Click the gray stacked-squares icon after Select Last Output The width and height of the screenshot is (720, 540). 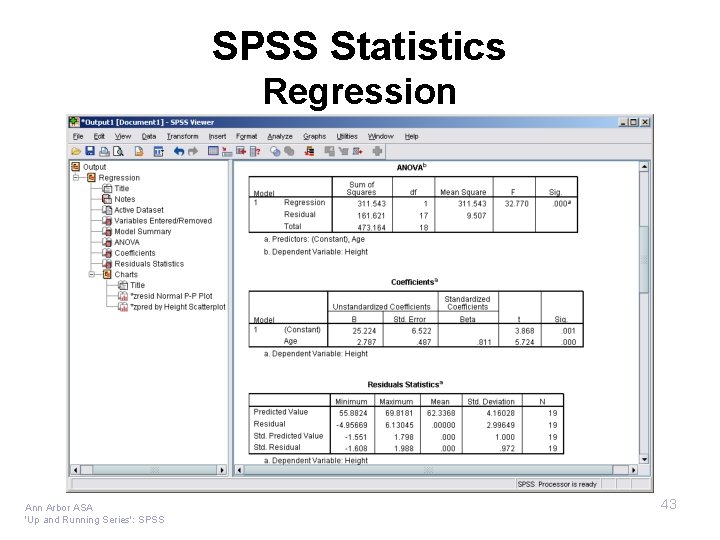[x=329, y=151]
